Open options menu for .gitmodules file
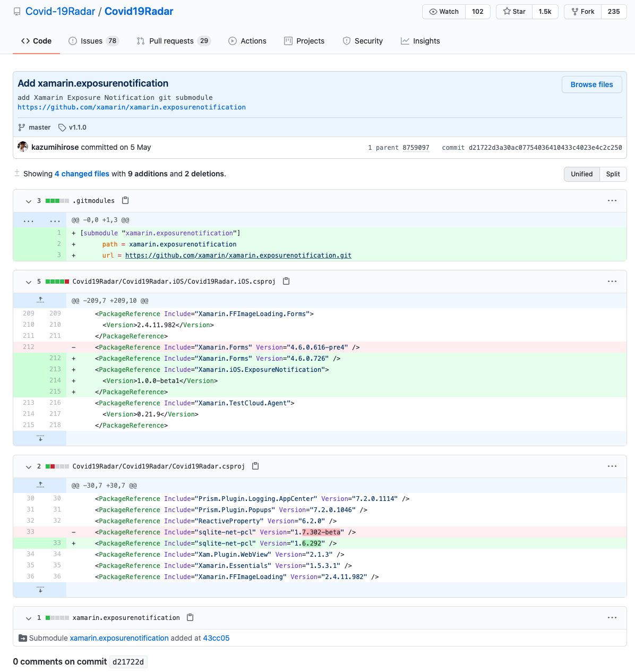 coord(612,201)
